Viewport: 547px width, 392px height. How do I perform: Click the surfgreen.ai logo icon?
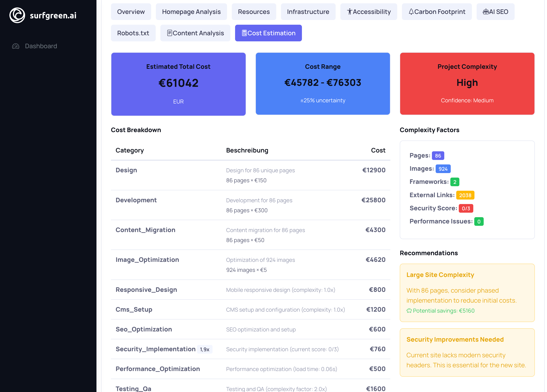[17, 15]
